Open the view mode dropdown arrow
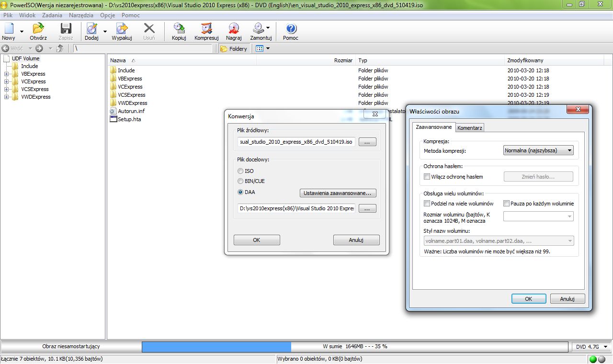The width and height of the screenshot is (613, 364). coord(268,48)
